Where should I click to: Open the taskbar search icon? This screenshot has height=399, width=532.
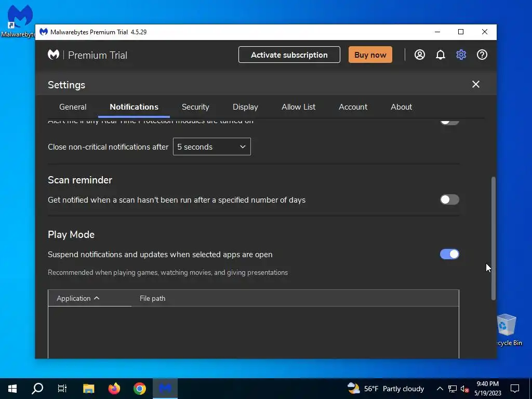point(37,389)
